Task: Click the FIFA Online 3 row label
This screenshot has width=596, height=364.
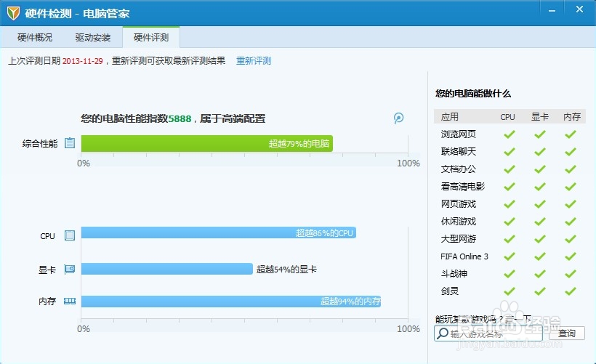Action: [x=464, y=256]
